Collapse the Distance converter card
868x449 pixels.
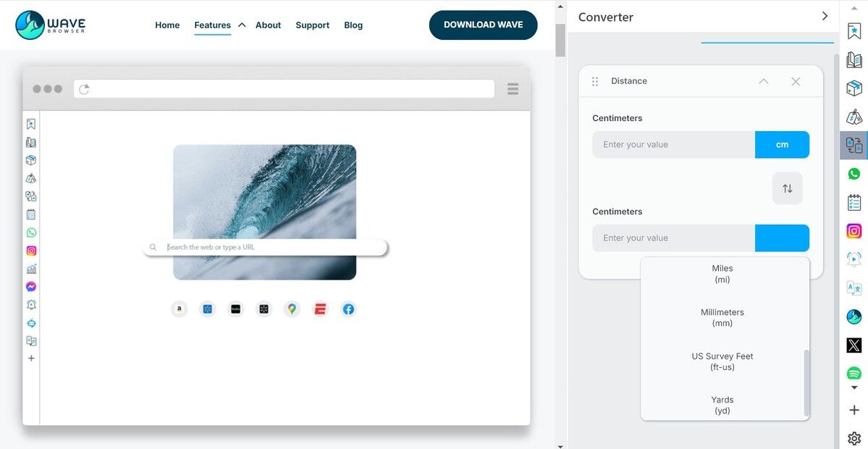763,82
